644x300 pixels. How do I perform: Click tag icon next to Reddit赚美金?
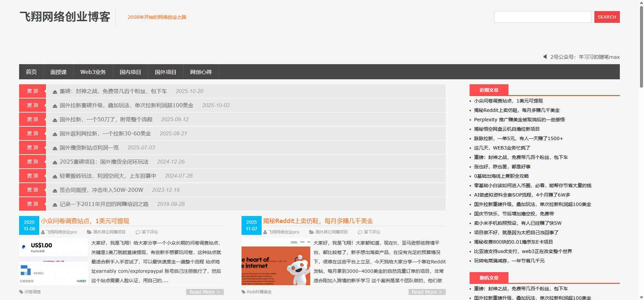coord(244,292)
